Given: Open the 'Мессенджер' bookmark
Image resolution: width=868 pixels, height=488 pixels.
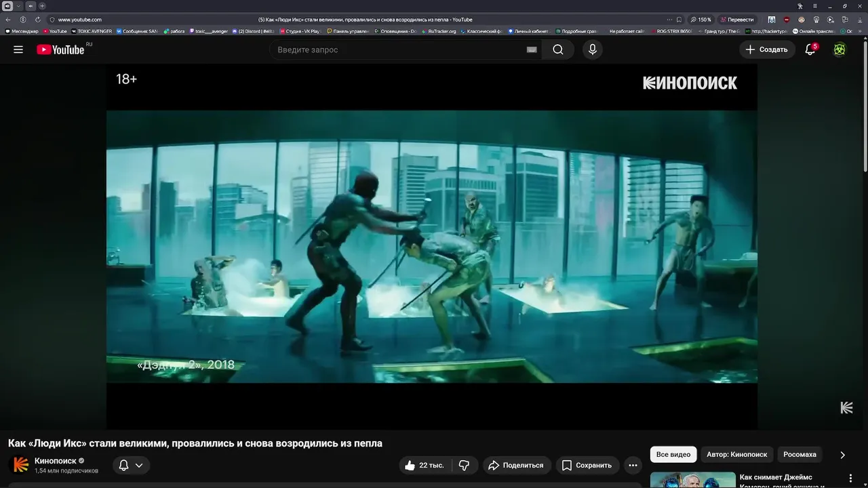Looking at the screenshot, I should [22, 31].
